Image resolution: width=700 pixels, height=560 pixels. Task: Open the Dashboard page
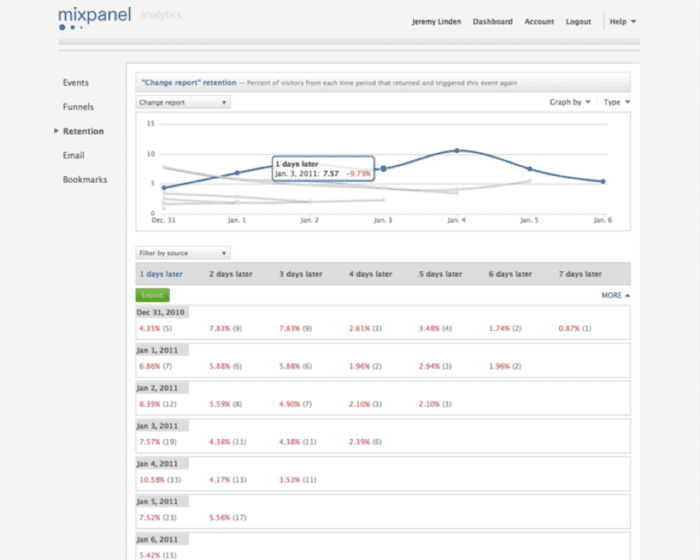[492, 22]
